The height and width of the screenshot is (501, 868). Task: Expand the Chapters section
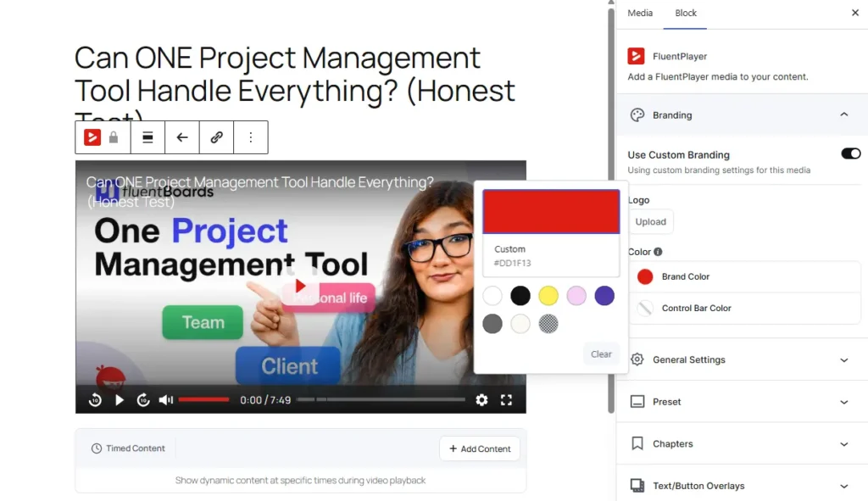pos(843,444)
